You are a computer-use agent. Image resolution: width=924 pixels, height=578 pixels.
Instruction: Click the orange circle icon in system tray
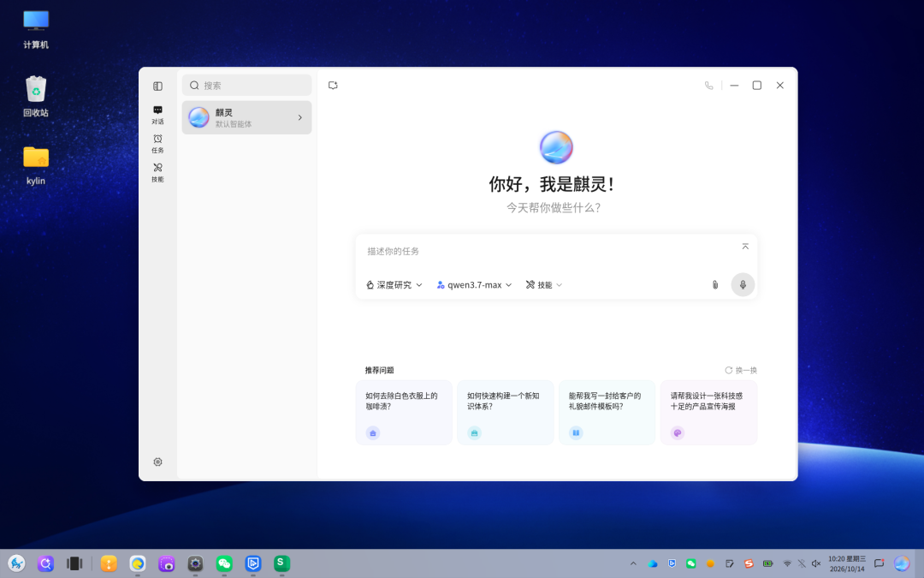click(710, 563)
